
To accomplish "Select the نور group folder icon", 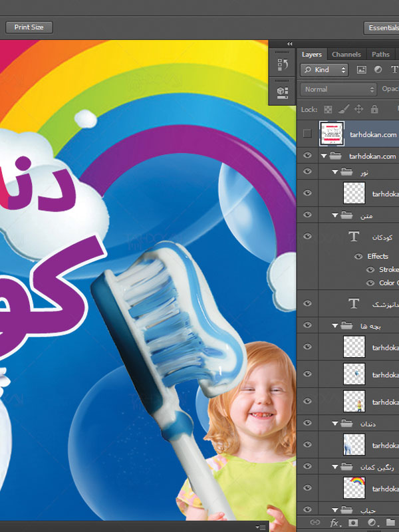I will click(x=346, y=172).
